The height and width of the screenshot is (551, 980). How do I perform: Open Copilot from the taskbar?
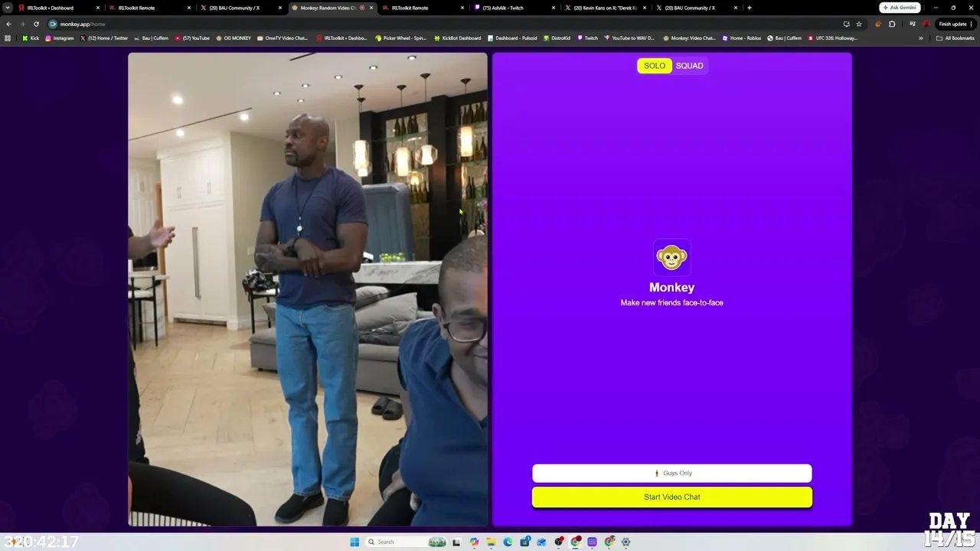(474, 542)
